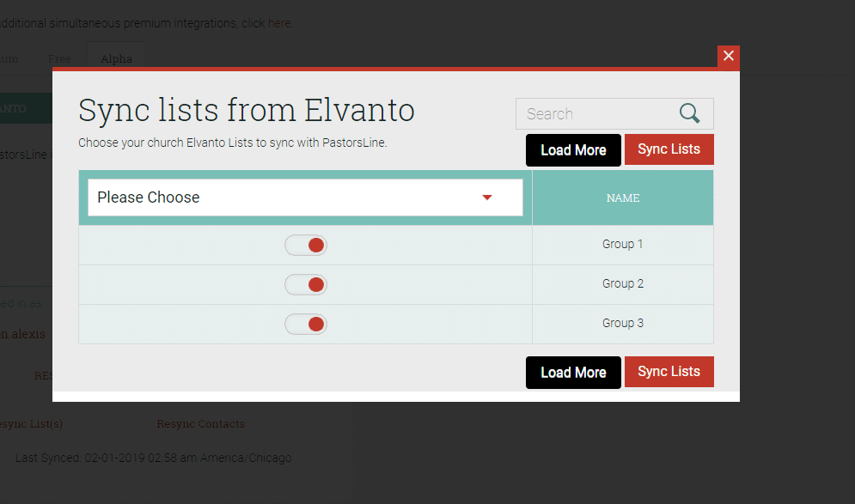Focus the Search input field
The width and height of the screenshot is (855, 504).
(x=614, y=114)
